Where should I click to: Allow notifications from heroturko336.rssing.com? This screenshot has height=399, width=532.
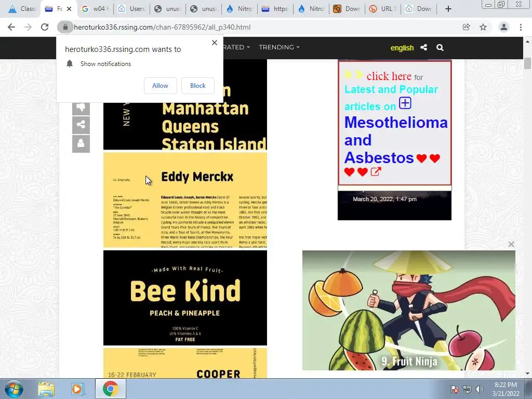tap(160, 86)
